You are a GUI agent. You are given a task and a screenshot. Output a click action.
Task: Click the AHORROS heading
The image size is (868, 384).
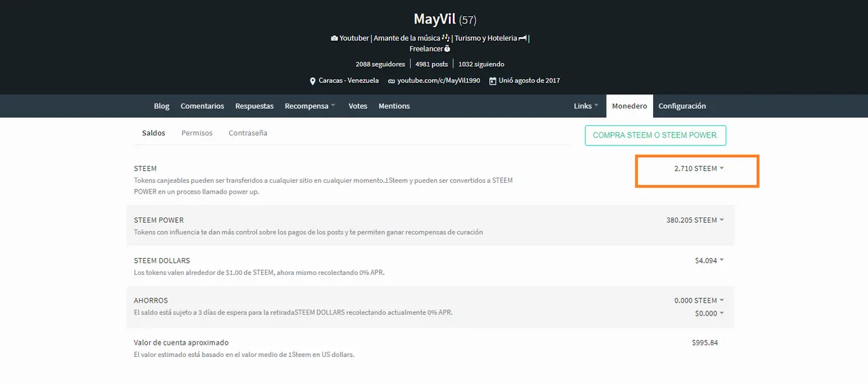pos(151,301)
